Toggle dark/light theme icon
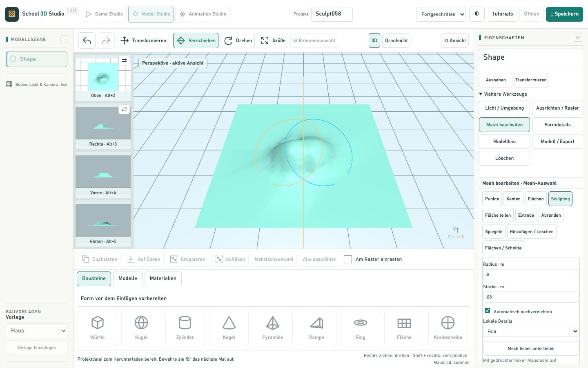Screen dimensions: 588x368 (477, 14)
